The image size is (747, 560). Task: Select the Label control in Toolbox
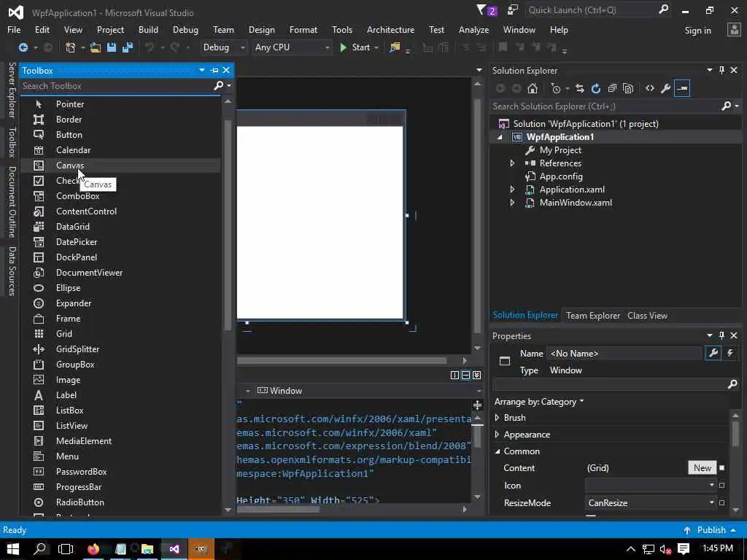tap(120, 395)
